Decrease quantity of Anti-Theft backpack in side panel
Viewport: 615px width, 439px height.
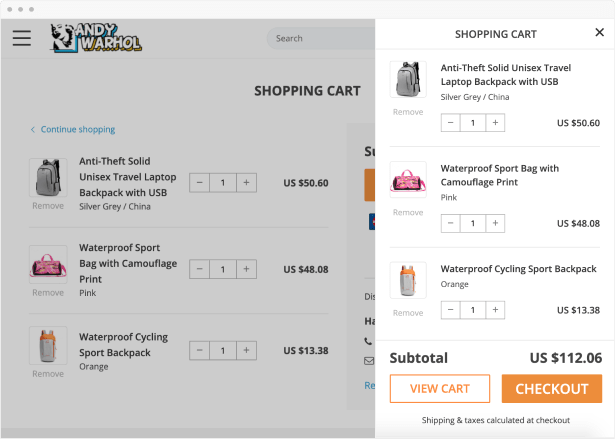pyautogui.click(x=450, y=123)
